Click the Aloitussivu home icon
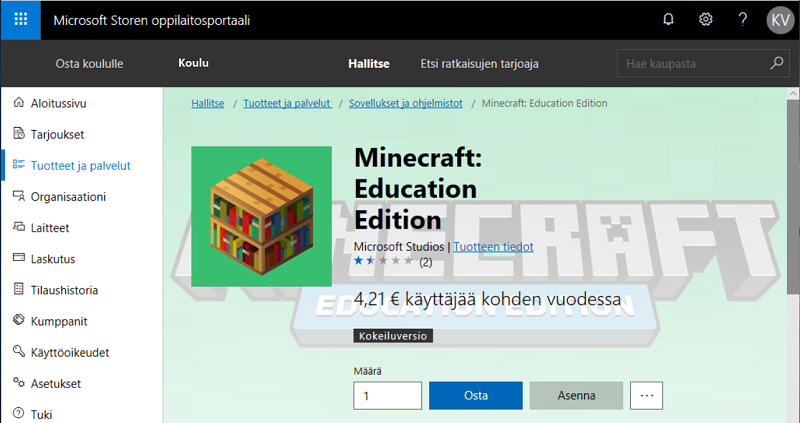Image resolution: width=800 pixels, height=423 pixels. (x=19, y=103)
